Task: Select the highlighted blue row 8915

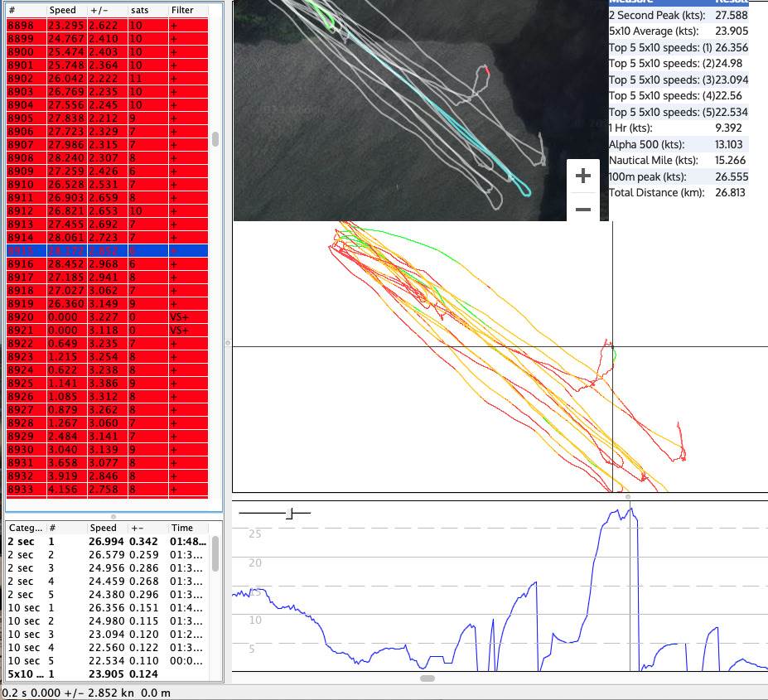Action: (107, 249)
